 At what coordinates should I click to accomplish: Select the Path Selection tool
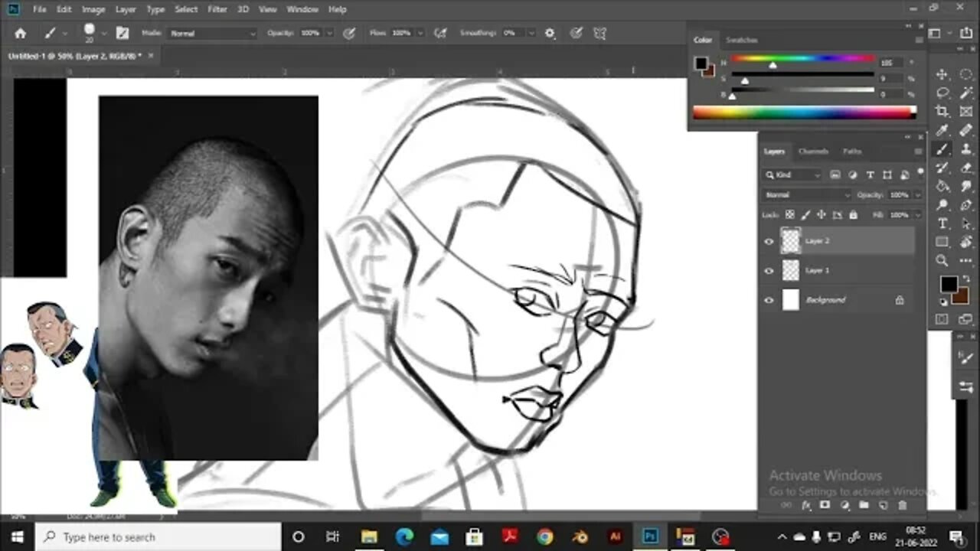point(965,223)
